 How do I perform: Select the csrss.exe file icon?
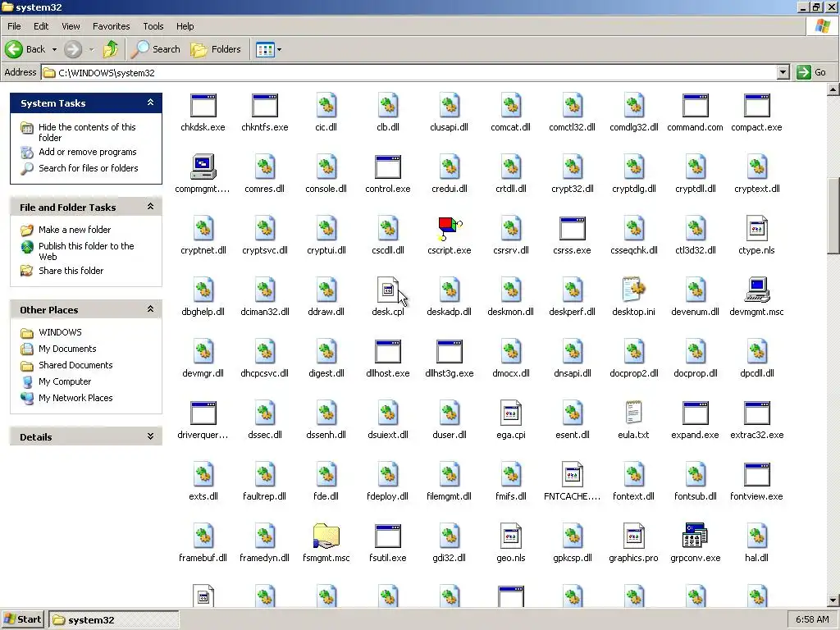pyautogui.click(x=572, y=228)
